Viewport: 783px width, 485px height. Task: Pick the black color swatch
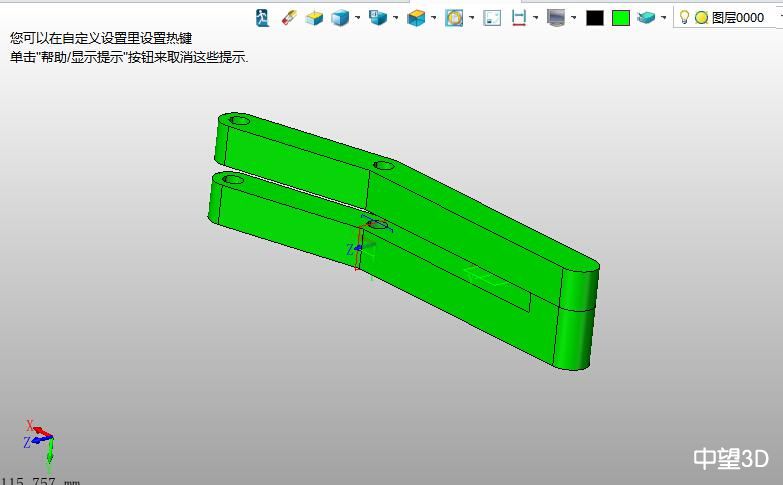coord(595,17)
